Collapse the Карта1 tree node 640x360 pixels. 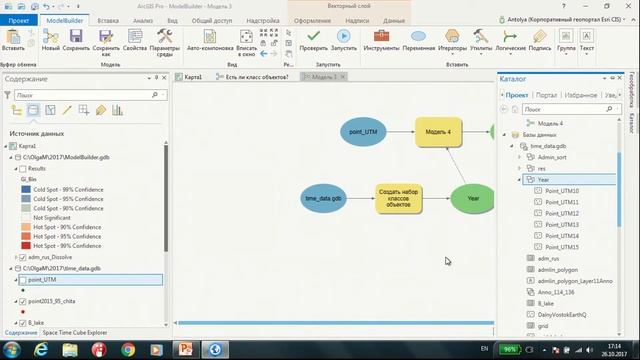[x=6, y=146]
